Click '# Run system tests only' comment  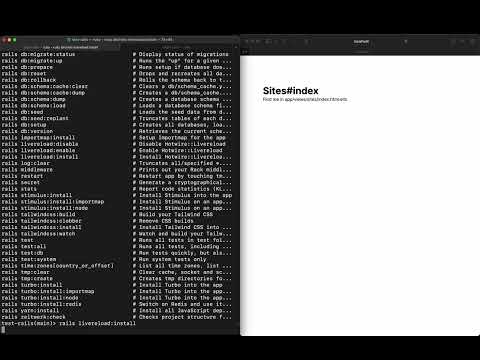169,259
